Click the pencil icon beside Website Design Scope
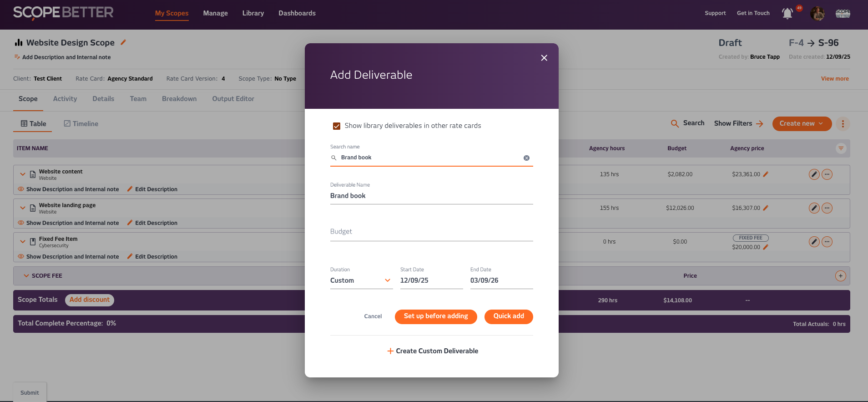 (x=123, y=42)
